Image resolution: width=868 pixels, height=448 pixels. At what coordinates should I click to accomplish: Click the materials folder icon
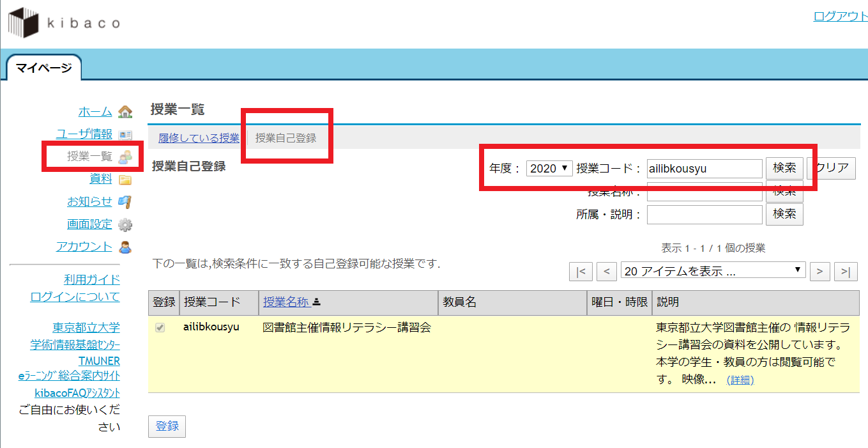pyautogui.click(x=125, y=180)
